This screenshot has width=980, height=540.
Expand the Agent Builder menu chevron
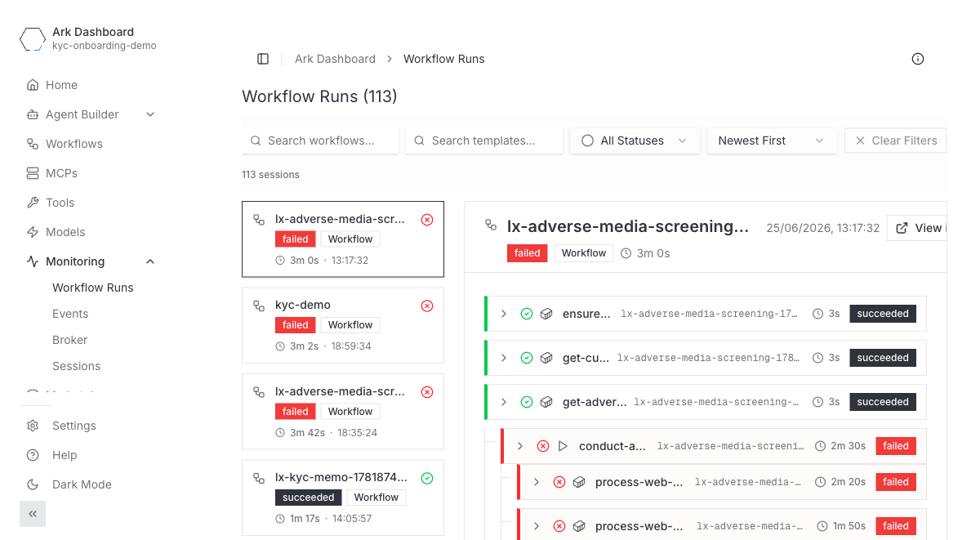tap(150, 114)
